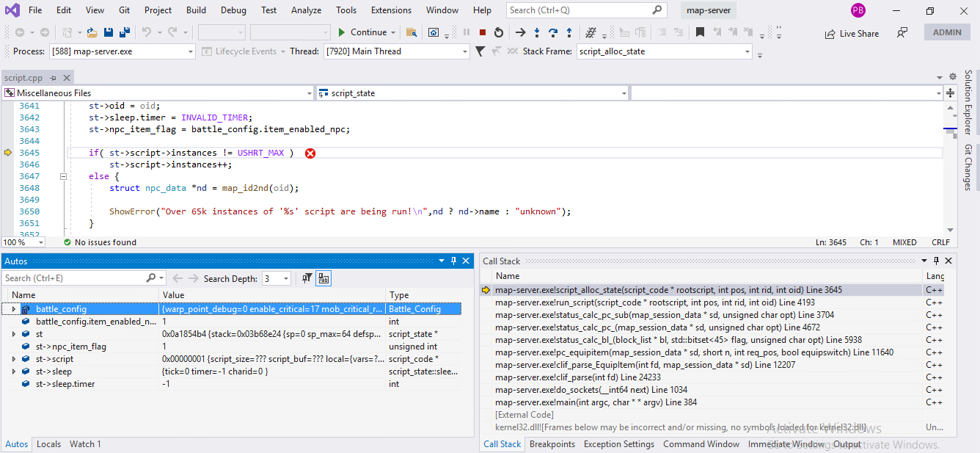The height and width of the screenshot is (453, 980).
Task: Open the script_state scope dropdown
Action: pyautogui.click(x=624, y=93)
